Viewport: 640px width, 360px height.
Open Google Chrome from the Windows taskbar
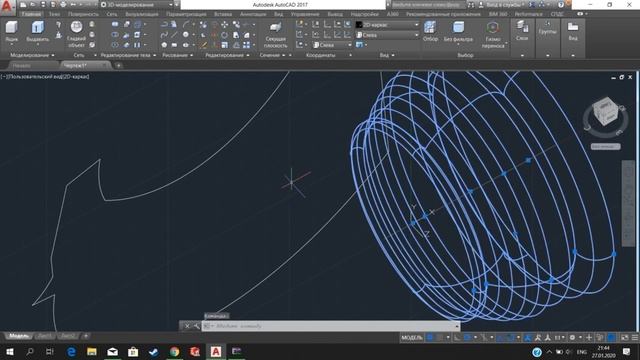pyautogui.click(x=174, y=351)
